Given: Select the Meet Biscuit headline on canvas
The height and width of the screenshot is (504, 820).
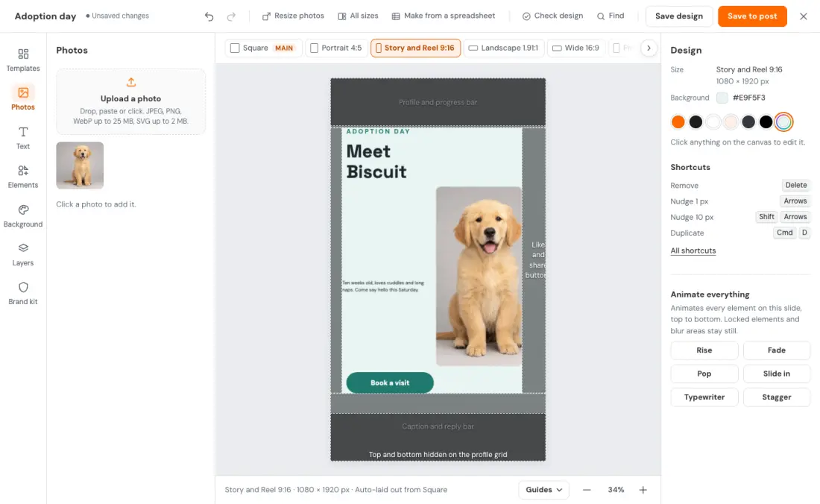Looking at the screenshot, I should [x=376, y=162].
